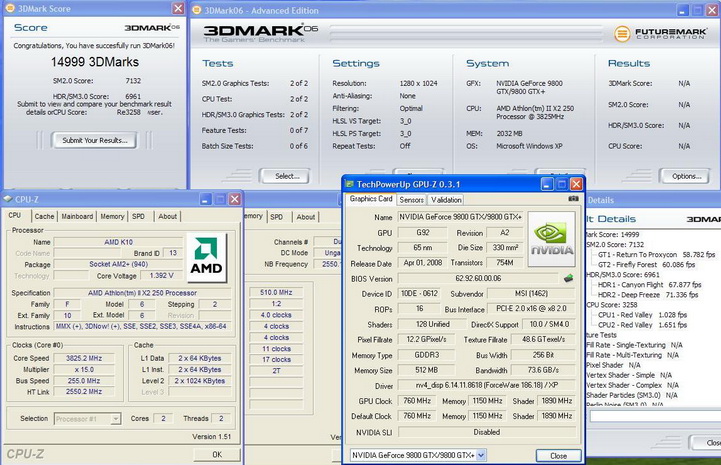The image size is (721, 465).
Task: Click the AMD logo in CPU-Z
Action: (x=206, y=258)
